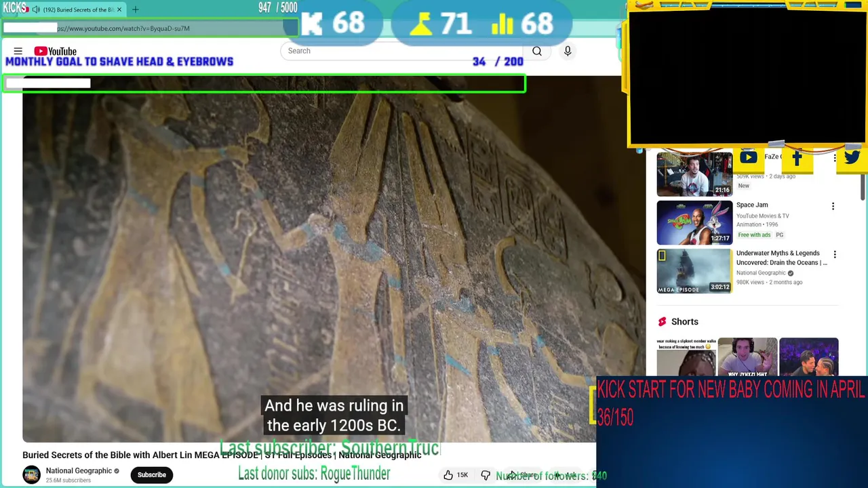868x488 pixels.
Task: Open the Underwater Myths & Legends thumbnail
Action: pyautogui.click(x=694, y=271)
